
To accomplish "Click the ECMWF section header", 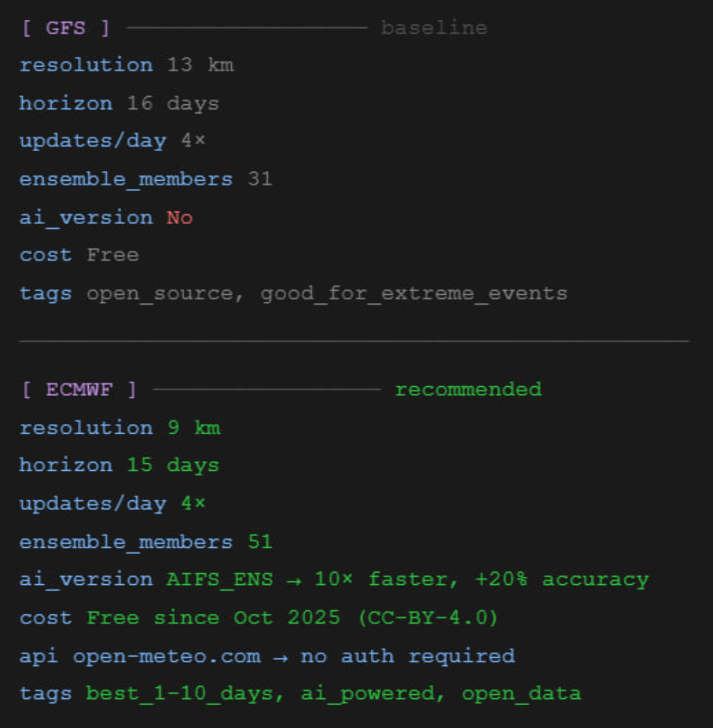I will pyautogui.click(x=79, y=390).
